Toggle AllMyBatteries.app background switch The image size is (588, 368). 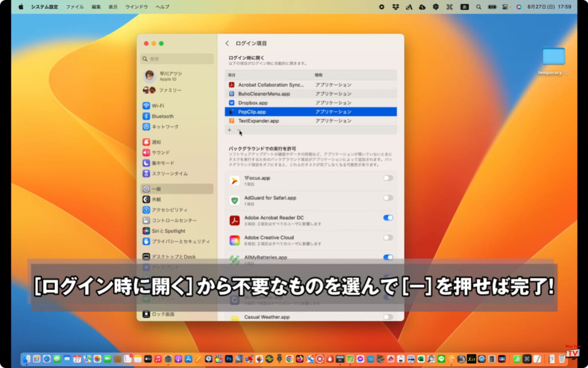(388, 257)
